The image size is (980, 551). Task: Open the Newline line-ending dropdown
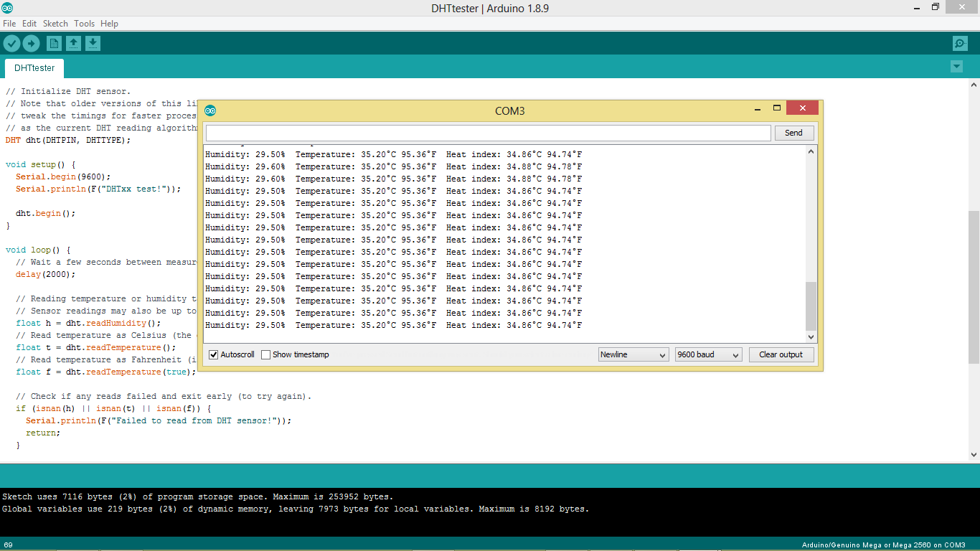point(633,354)
